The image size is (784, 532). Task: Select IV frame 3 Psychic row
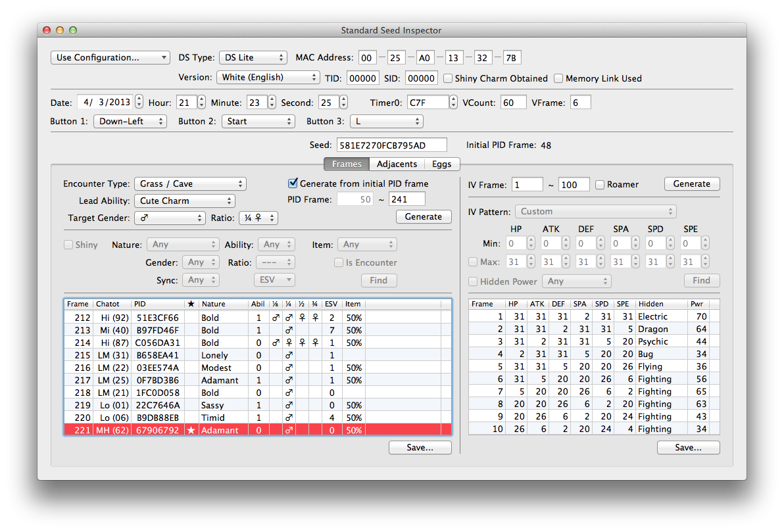[594, 341]
